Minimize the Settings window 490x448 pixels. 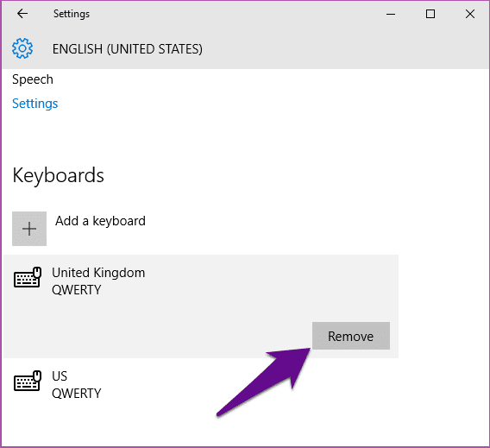coord(391,14)
